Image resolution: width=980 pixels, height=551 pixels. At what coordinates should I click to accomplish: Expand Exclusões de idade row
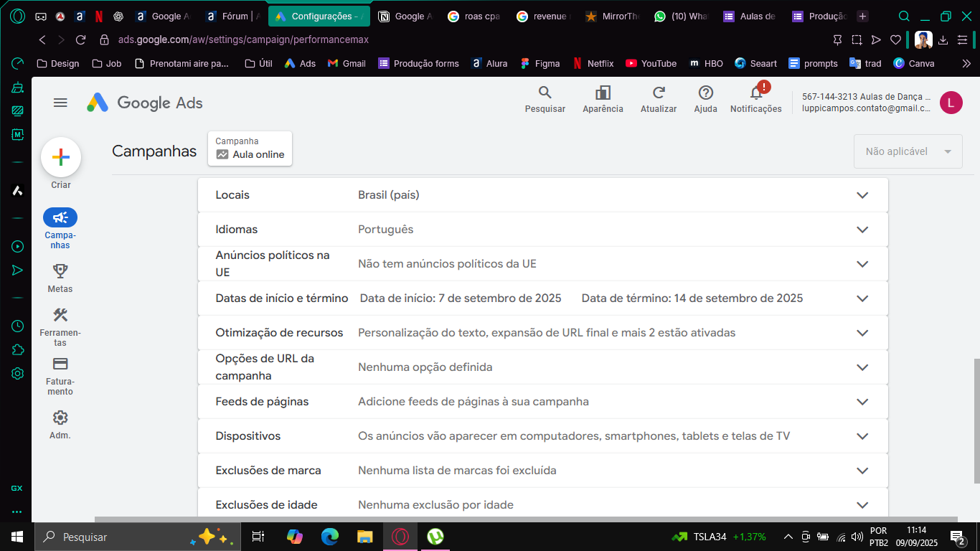click(542, 502)
